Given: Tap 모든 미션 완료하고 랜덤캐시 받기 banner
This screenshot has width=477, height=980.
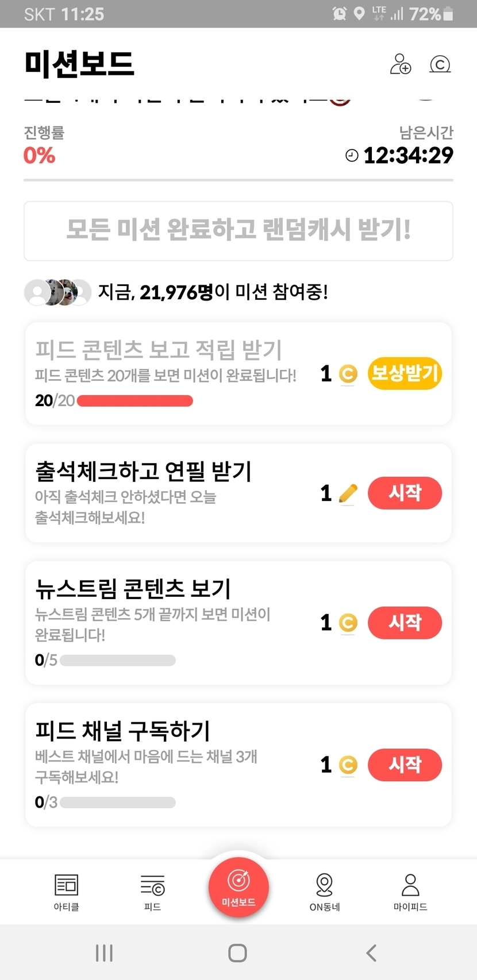Looking at the screenshot, I should click(238, 230).
